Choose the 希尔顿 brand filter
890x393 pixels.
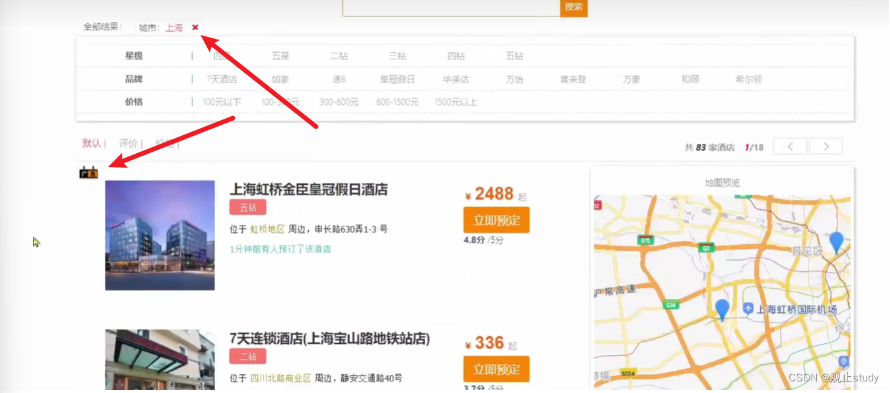pos(748,80)
